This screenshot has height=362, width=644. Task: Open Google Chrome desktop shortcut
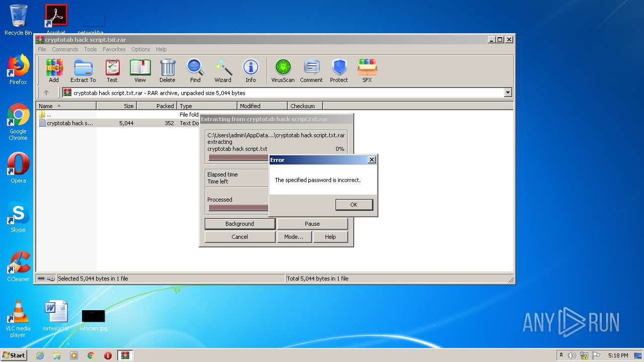18,122
